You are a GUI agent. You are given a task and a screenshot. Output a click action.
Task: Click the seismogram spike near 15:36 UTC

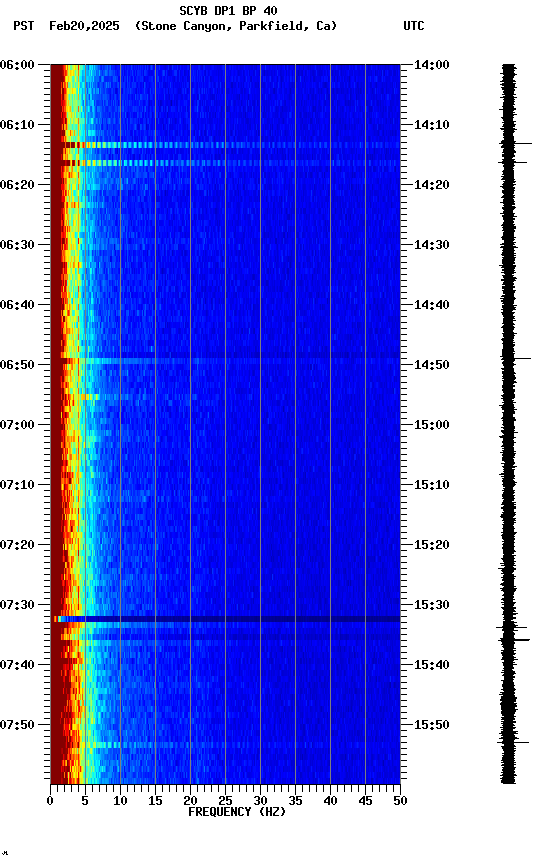click(x=513, y=640)
